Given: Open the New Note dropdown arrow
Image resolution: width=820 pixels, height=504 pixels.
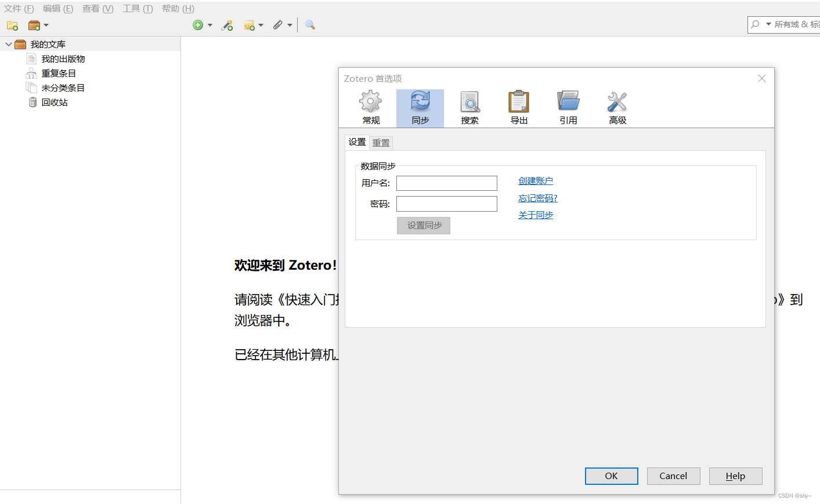Looking at the screenshot, I should (x=261, y=26).
